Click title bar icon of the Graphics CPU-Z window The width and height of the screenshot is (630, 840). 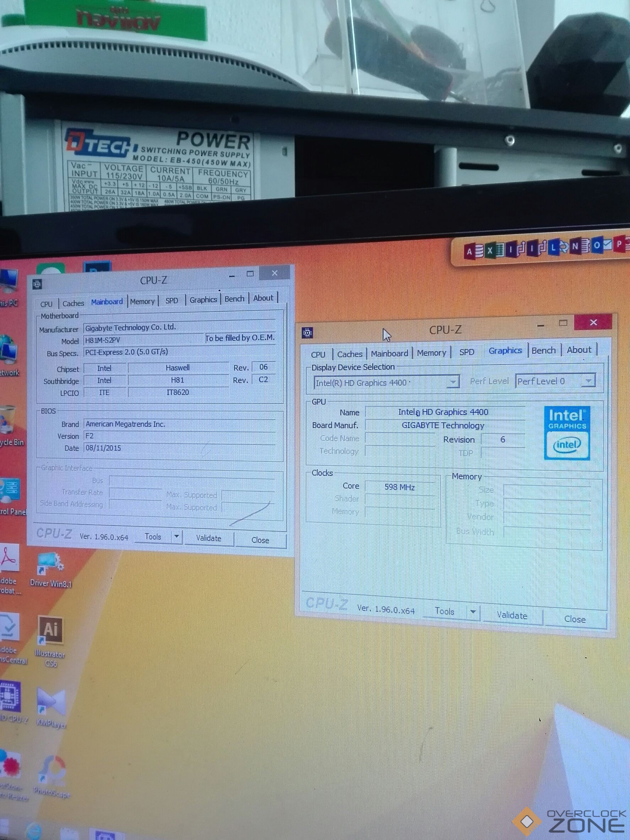(307, 333)
